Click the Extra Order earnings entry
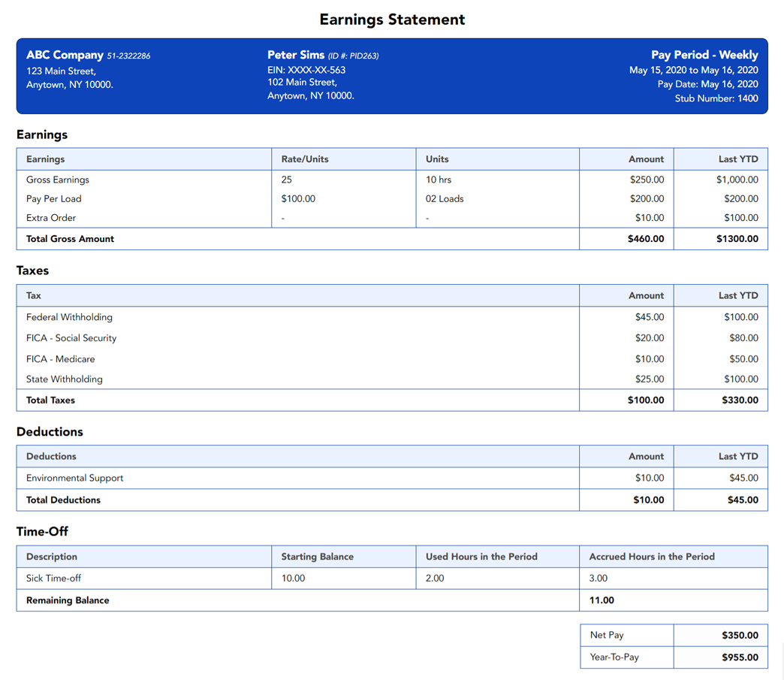This screenshot has width=784, height=680. [50, 217]
